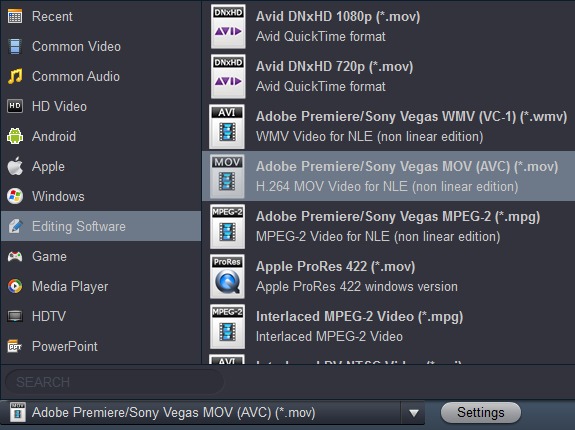The height and width of the screenshot is (430, 575).
Task: Click the Common Audio music note icon
Action: point(15,76)
